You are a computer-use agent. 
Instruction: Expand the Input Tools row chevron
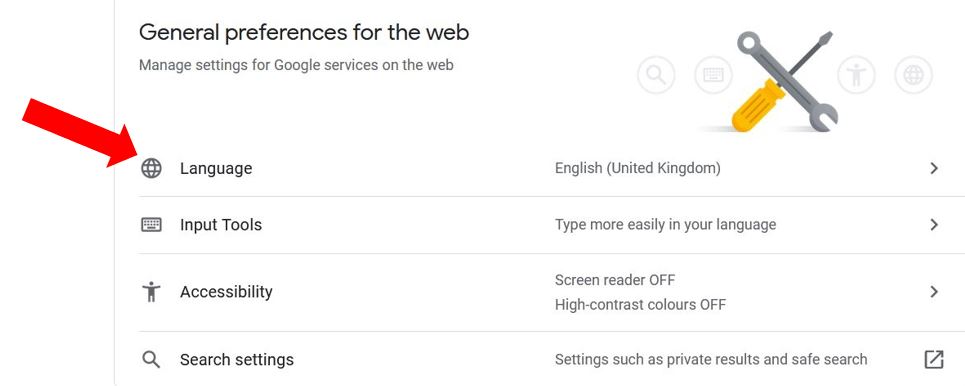tap(934, 225)
